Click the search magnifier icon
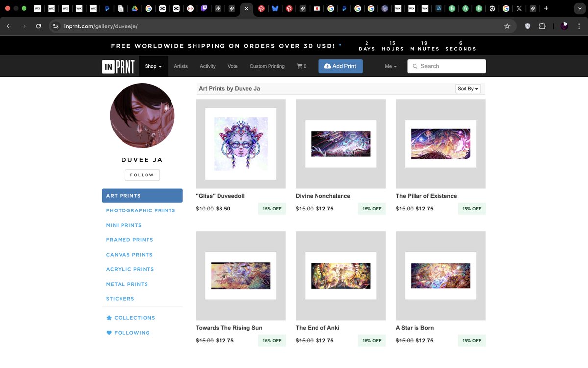 coord(415,66)
